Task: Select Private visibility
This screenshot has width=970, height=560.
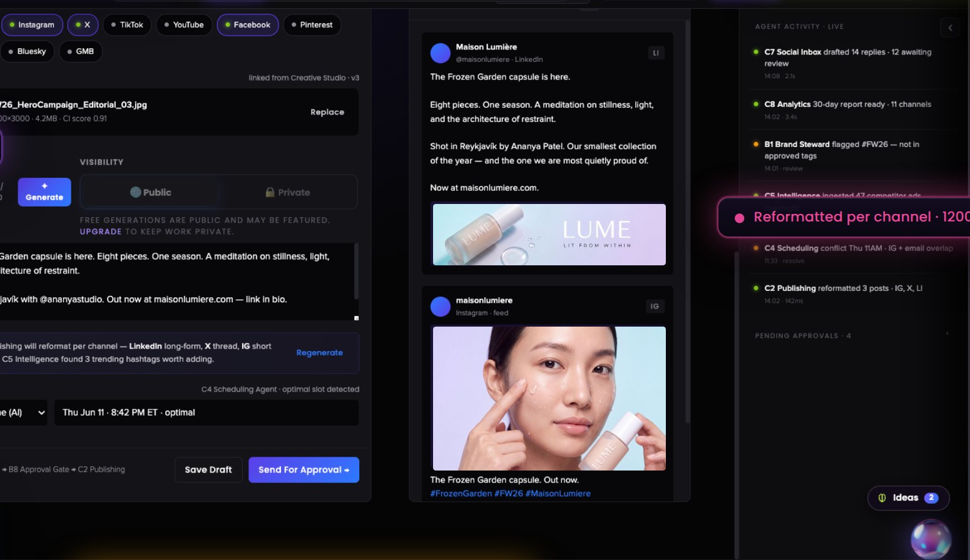Action: tap(288, 192)
